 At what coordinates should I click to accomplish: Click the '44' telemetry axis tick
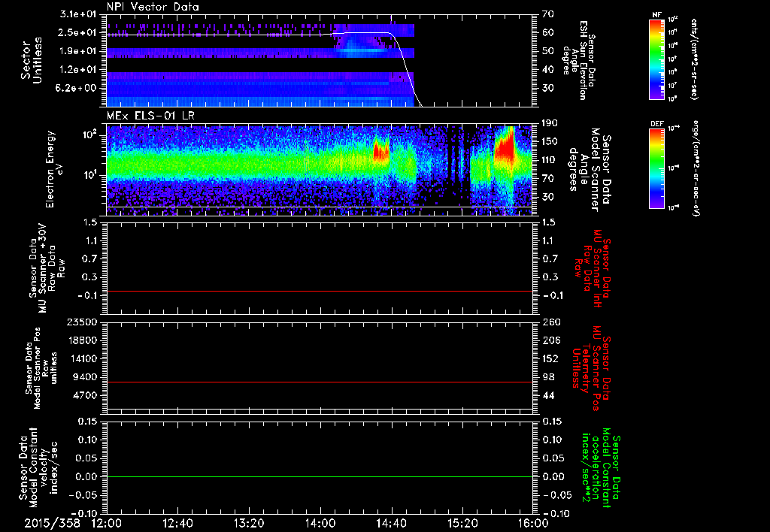[x=547, y=395]
